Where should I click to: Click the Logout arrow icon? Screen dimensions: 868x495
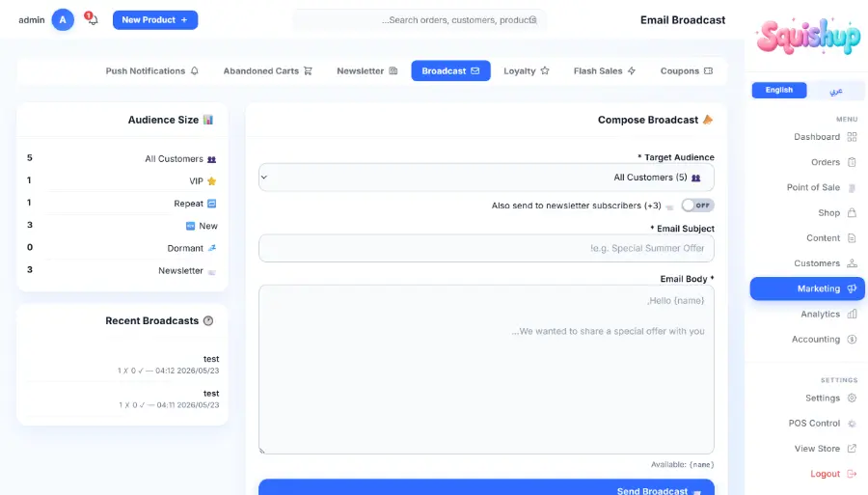(852, 474)
